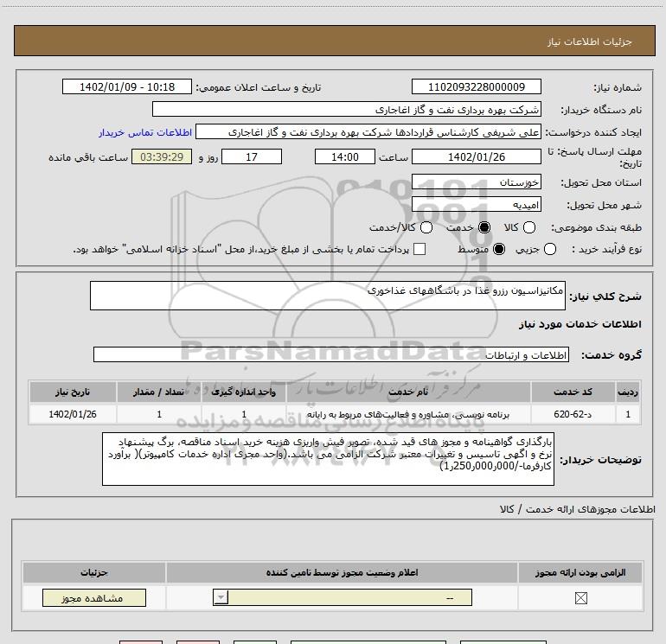Click the جزئیات column header
This screenshot has width=666, height=644.
94,572
